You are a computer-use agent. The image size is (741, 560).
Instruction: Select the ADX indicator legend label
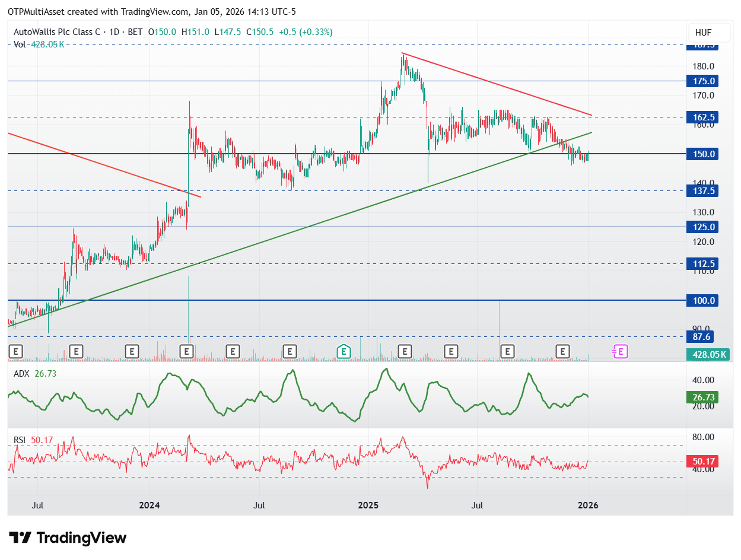(21, 374)
